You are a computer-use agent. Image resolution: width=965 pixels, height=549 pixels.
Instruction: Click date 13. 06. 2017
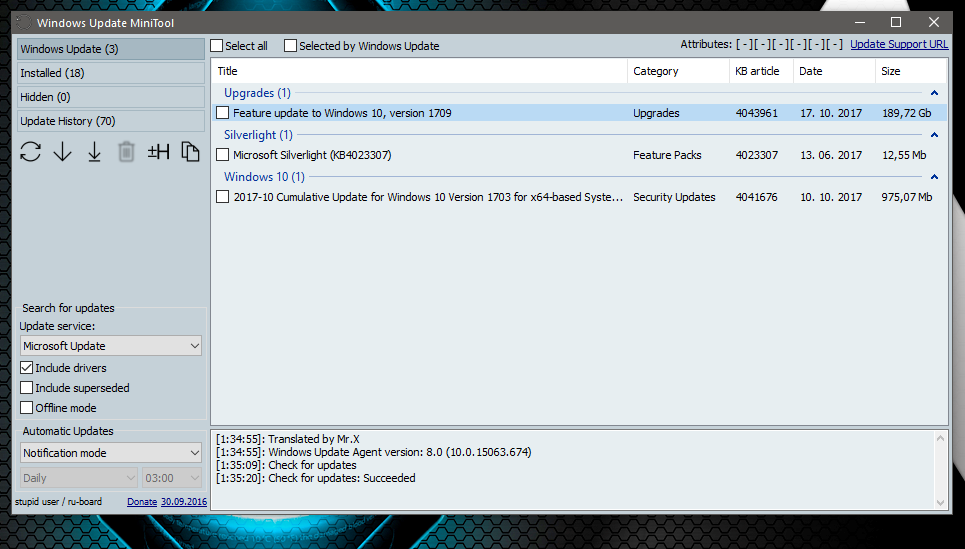point(831,155)
